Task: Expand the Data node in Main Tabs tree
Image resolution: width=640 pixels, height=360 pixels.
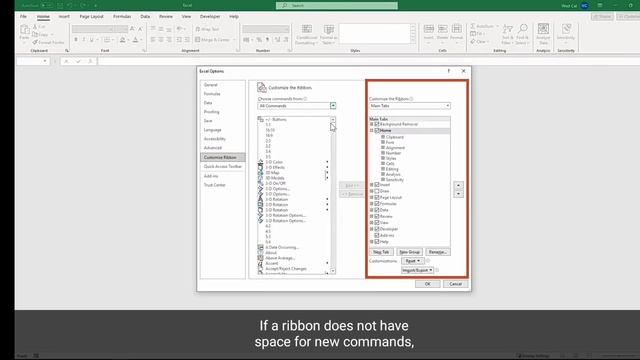Action: click(x=371, y=210)
